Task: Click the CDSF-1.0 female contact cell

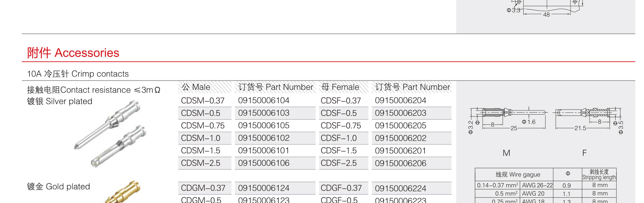Action: pyautogui.click(x=339, y=138)
